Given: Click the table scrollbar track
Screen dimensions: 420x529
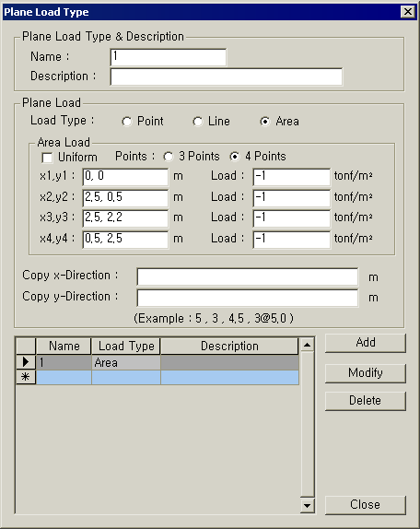Looking at the screenshot, I should coord(307,425).
